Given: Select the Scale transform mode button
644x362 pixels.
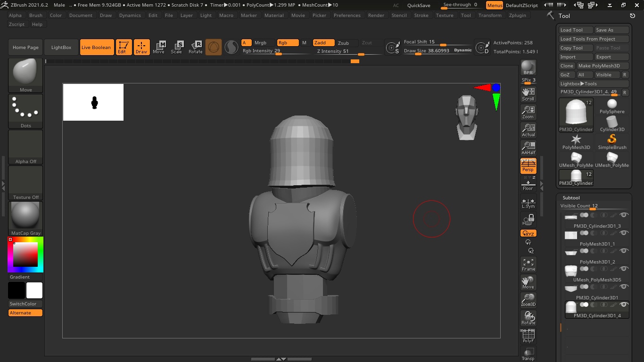Looking at the screenshot, I should (x=177, y=47).
